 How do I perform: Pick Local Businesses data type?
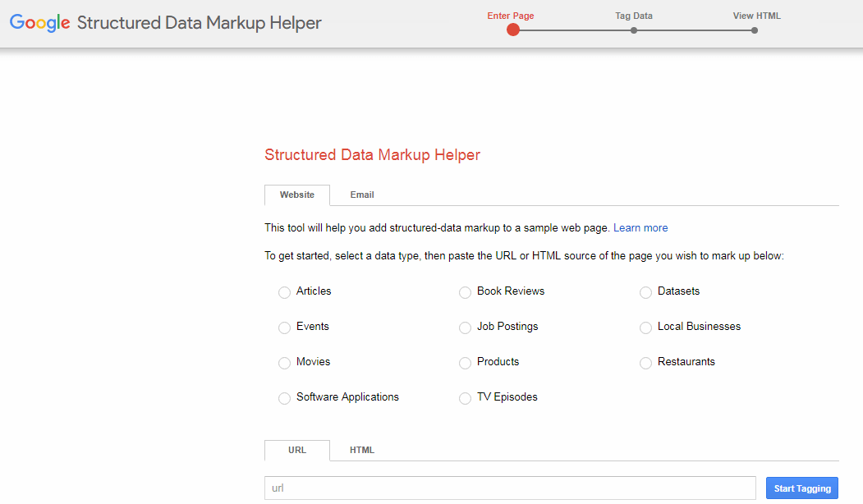pyautogui.click(x=646, y=328)
